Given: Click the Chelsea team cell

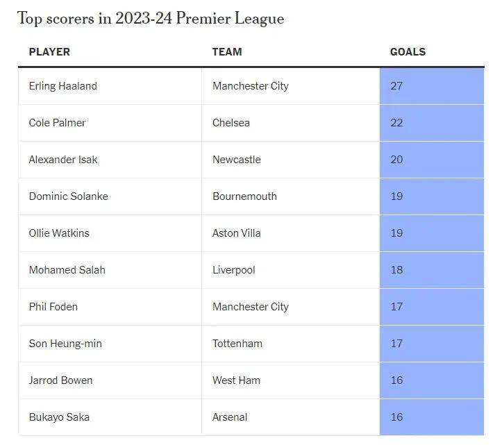Looking at the screenshot, I should tap(291, 123).
